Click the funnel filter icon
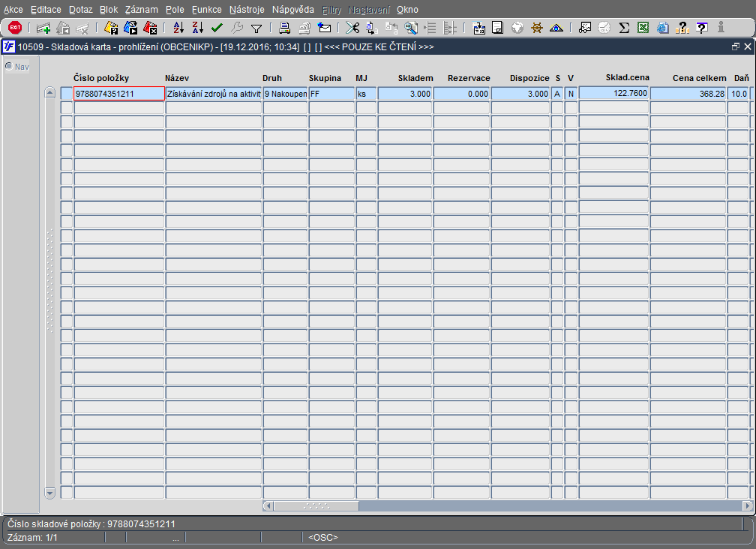This screenshot has height=549, width=756. point(256,28)
